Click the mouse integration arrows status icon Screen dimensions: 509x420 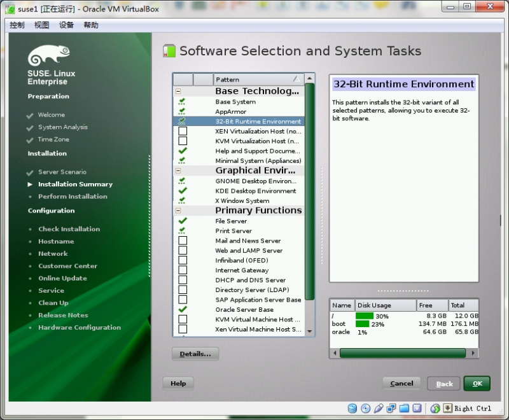pos(435,408)
